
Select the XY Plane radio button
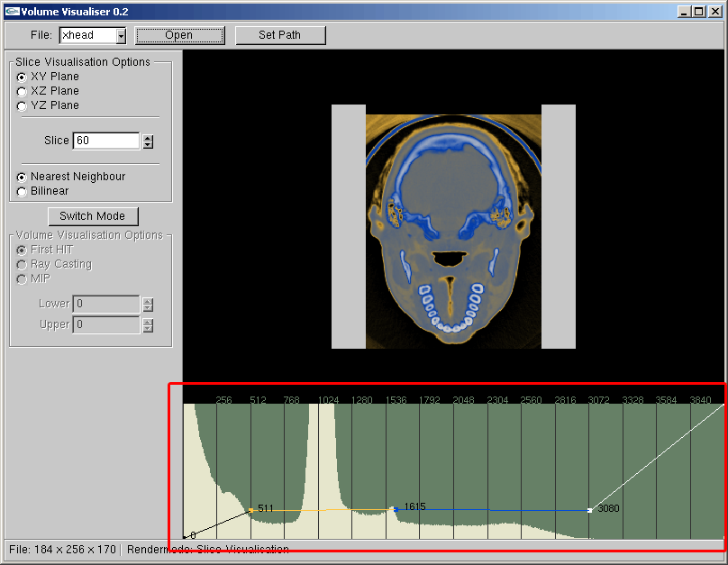22,77
